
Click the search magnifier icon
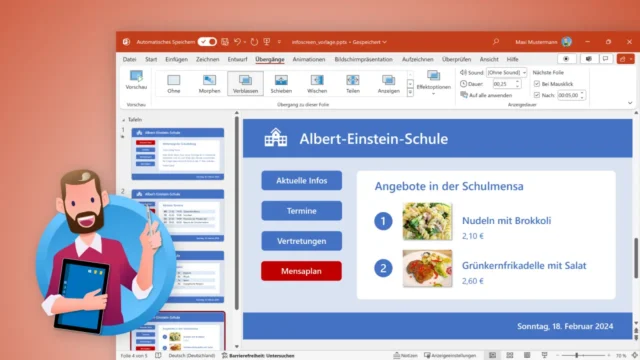pos(496,42)
